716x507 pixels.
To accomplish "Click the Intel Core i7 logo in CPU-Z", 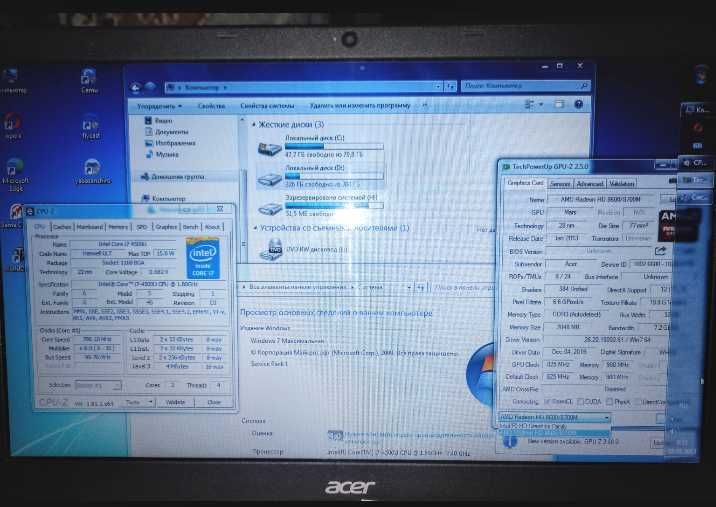I will tap(203, 258).
